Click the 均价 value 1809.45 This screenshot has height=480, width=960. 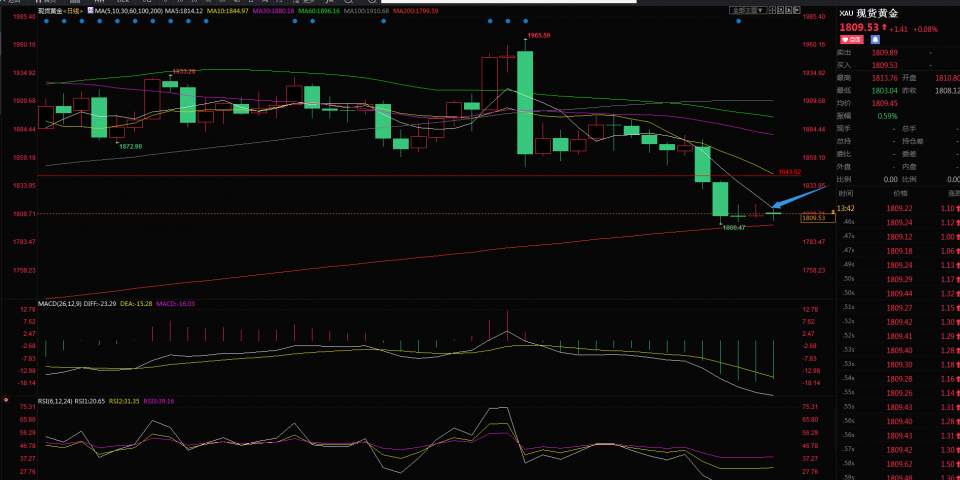click(884, 103)
